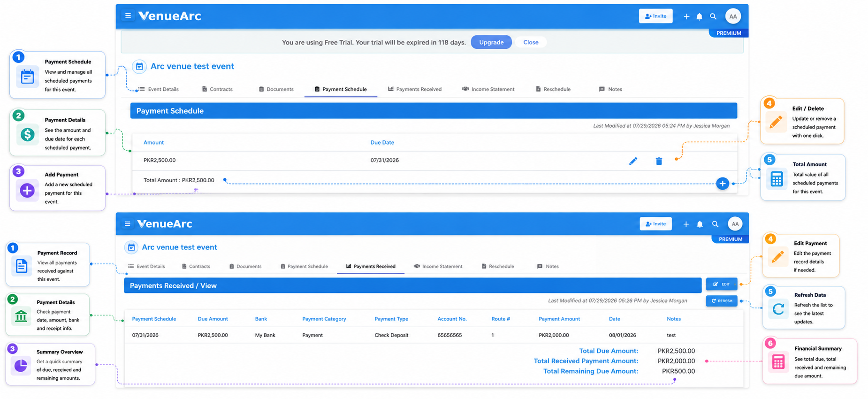Image resolution: width=868 pixels, height=399 pixels.
Task: Click the VenueArc logo in the bottom header
Action: coord(164,224)
